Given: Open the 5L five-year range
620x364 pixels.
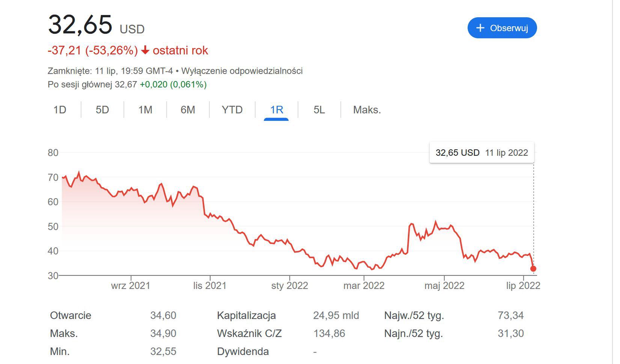Looking at the screenshot, I should click(x=319, y=110).
